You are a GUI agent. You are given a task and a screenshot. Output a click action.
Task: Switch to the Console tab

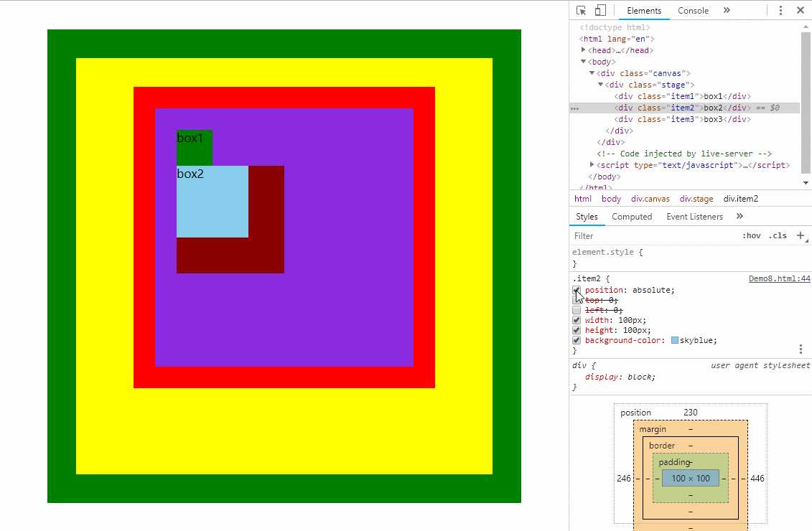tap(693, 10)
